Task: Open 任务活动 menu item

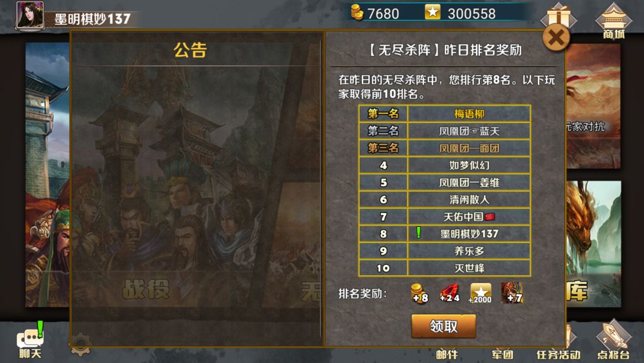Action: coord(558,354)
